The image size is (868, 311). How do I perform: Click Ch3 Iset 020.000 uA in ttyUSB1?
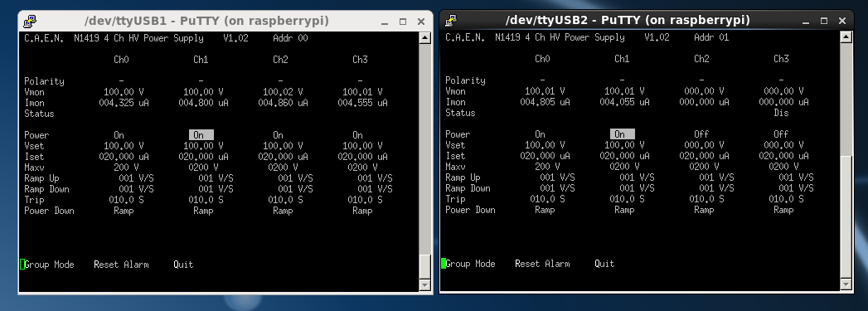[362, 157]
